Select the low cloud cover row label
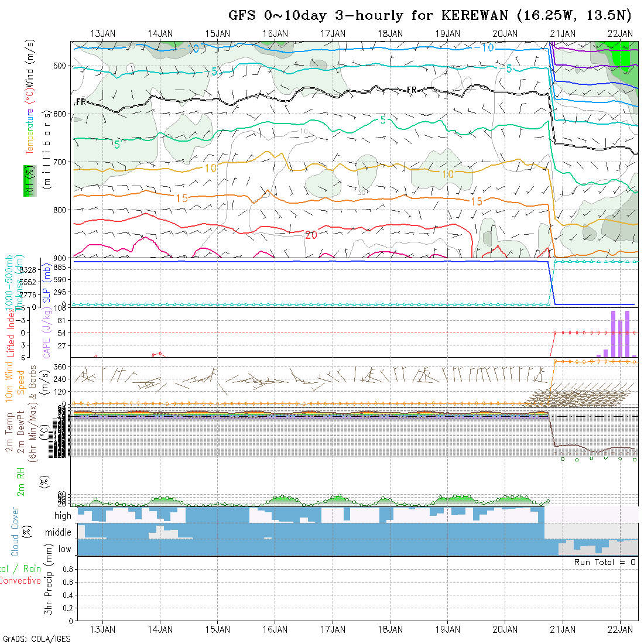644x644 pixels. tap(64, 549)
